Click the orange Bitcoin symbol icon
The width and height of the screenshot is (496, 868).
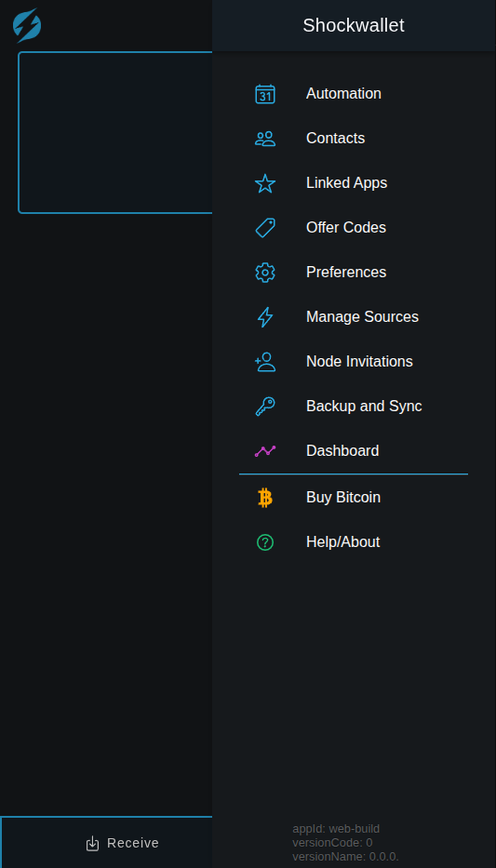click(265, 498)
